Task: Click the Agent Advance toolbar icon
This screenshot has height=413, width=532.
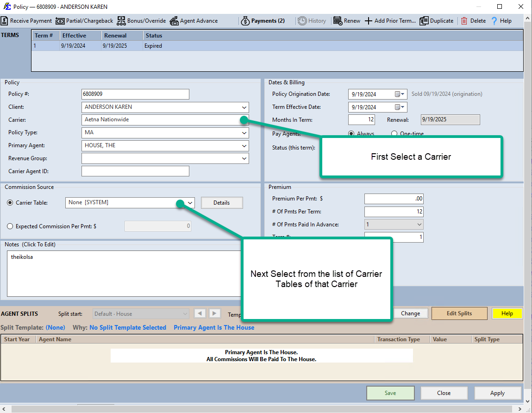Action: [174, 21]
